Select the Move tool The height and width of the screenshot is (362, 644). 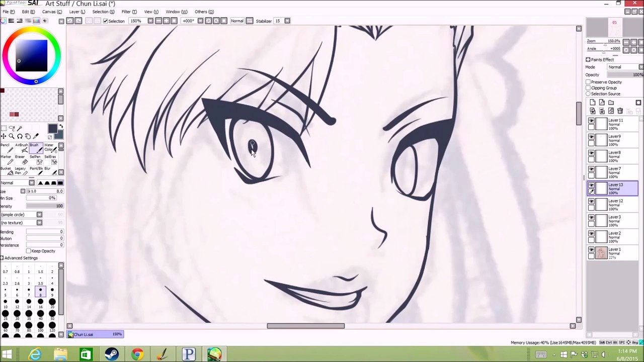click(4, 136)
